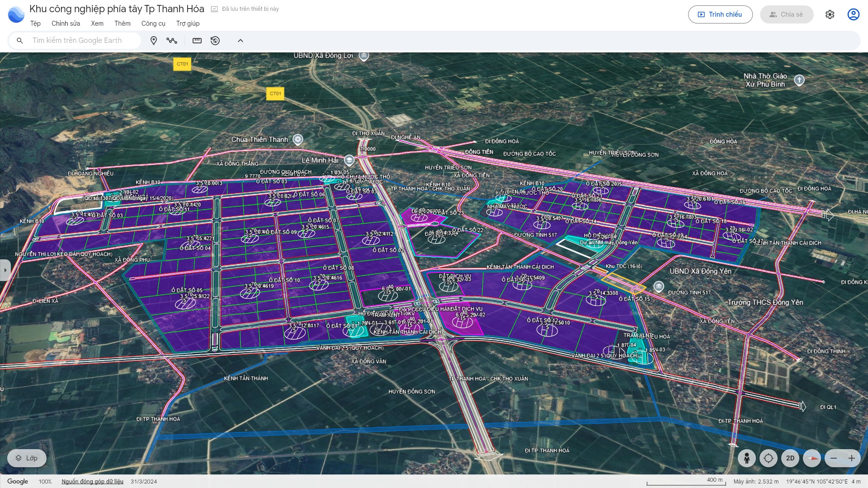
Task: Click the Ô ĐẤT SỐ 12 label
Action: click(542, 320)
